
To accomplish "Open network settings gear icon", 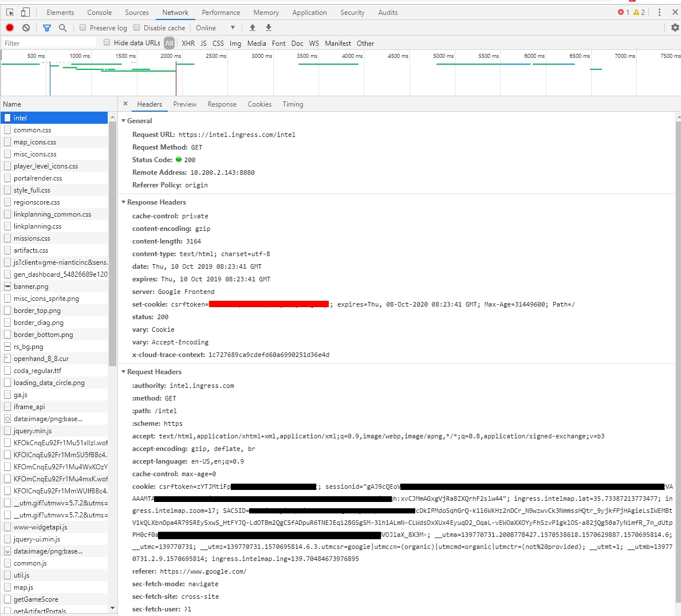I will coord(675,28).
